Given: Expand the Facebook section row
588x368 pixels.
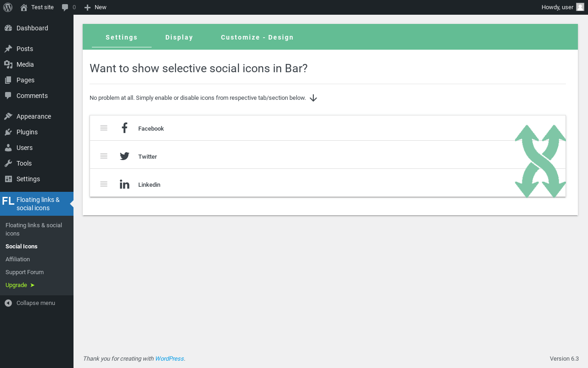Looking at the screenshot, I should 328,128.
